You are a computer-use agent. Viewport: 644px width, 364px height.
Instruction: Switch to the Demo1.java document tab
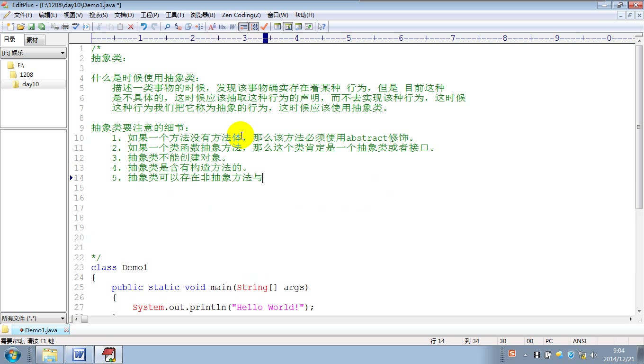tap(40, 330)
